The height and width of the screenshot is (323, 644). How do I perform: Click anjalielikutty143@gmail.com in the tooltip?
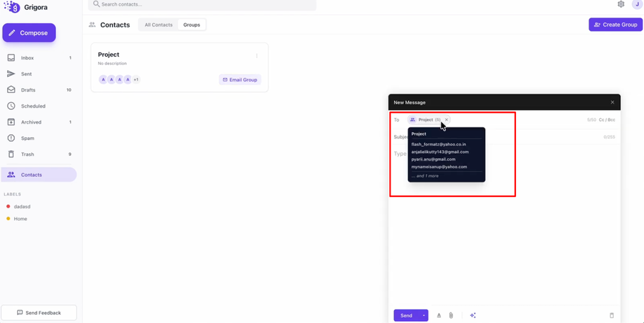coord(440,152)
